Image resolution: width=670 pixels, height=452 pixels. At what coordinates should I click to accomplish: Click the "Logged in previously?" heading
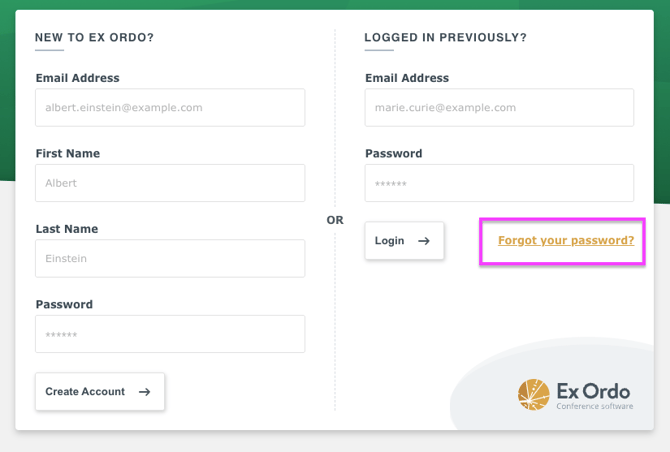(x=445, y=38)
